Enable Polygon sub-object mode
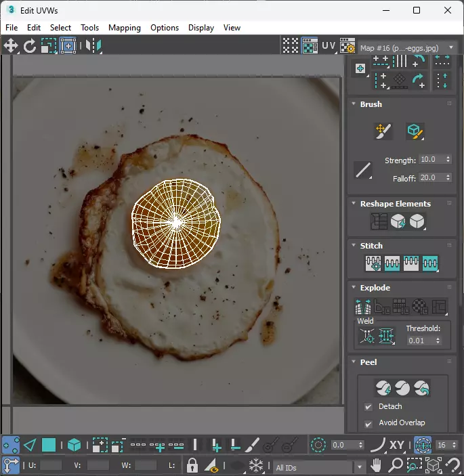The width and height of the screenshot is (464, 476). click(x=49, y=446)
